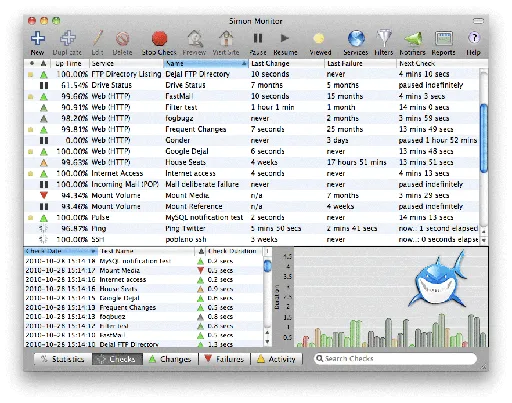Click the Delete toolbar icon
The width and height of the screenshot is (512, 403).
122,39
